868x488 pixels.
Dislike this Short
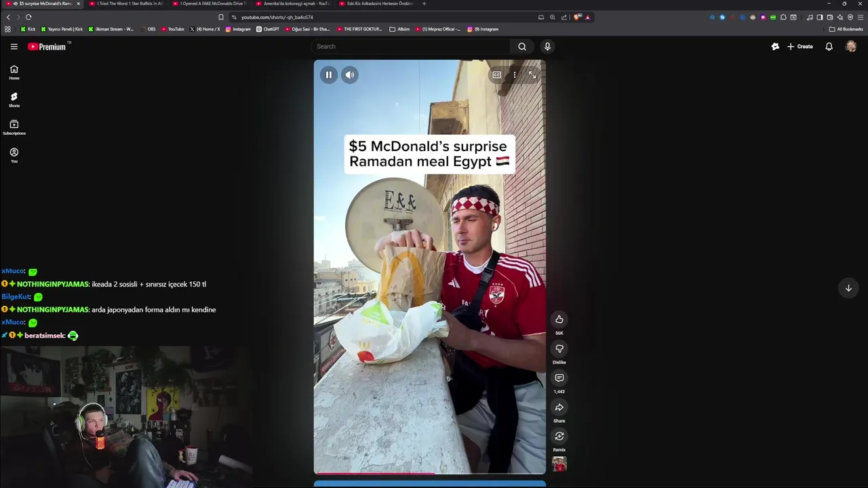click(x=559, y=348)
